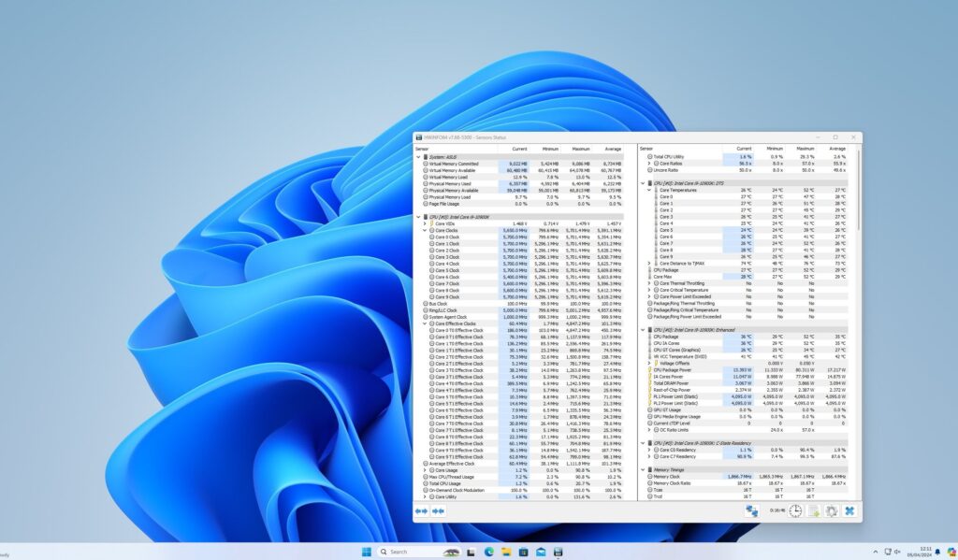This screenshot has height=560, width=958.
Task: Click the left panel Average column header
Action: tap(608, 149)
